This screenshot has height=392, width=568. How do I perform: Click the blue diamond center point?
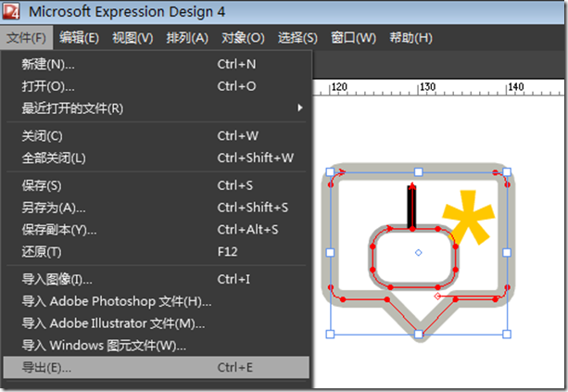click(419, 252)
